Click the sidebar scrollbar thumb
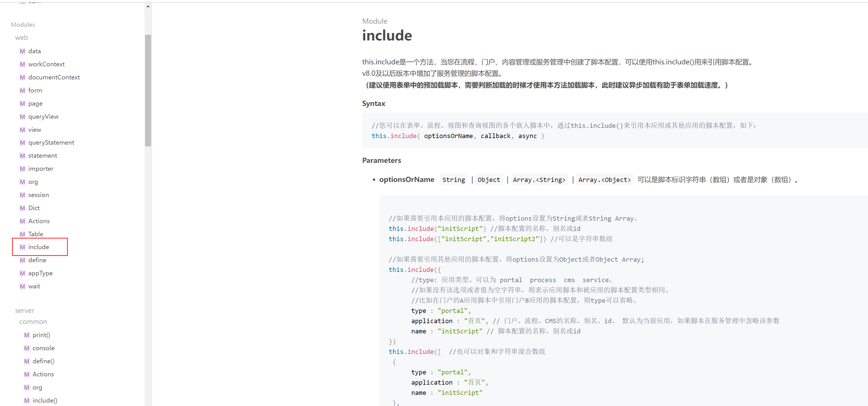The image size is (868, 406). (x=148, y=90)
